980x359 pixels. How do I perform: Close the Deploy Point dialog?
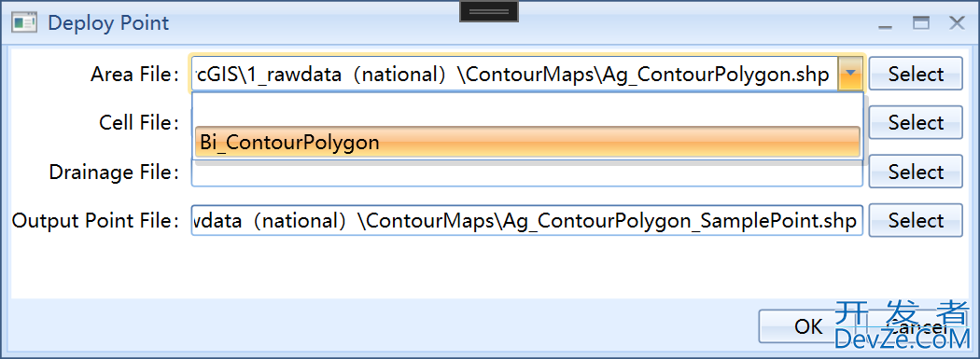tap(957, 23)
